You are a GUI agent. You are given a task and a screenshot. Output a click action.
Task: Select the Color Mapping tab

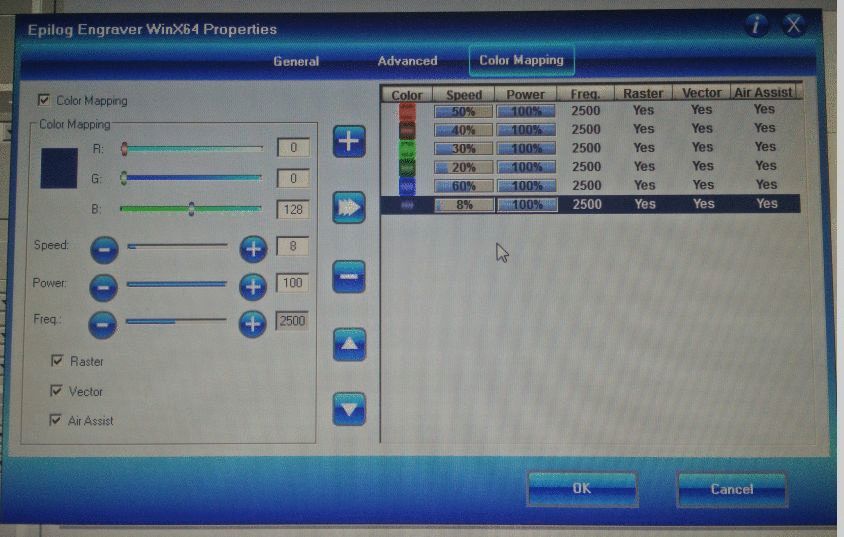(x=522, y=60)
